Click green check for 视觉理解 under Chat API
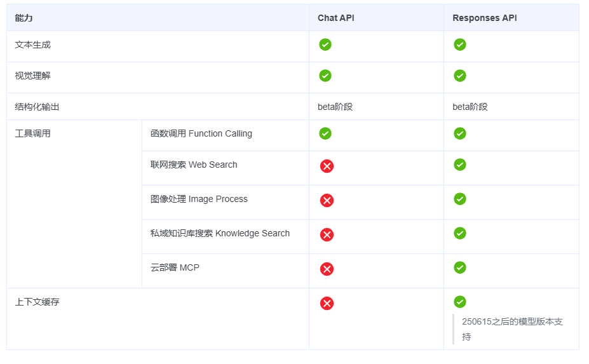589x364 pixels. [x=325, y=76]
